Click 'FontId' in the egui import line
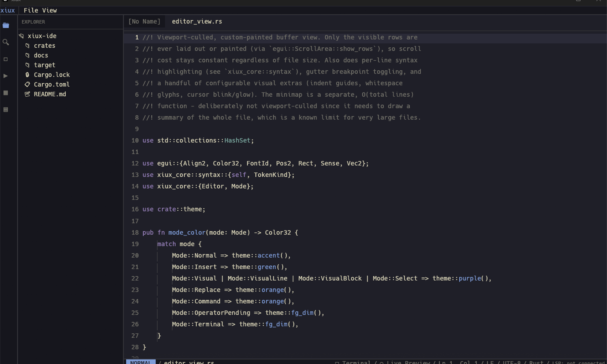Image resolution: width=607 pixels, height=364 pixels. tap(257, 163)
